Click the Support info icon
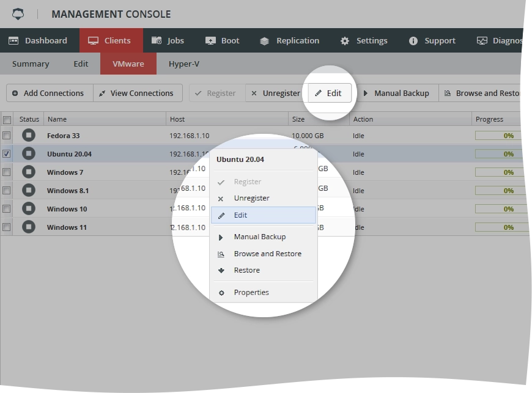 [413, 41]
